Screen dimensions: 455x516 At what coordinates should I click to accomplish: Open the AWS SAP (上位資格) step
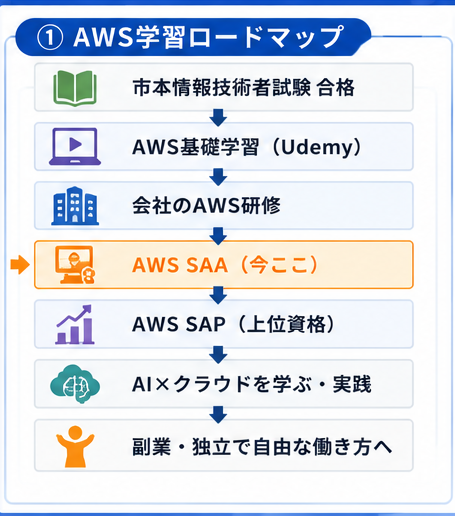(x=224, y=324)
